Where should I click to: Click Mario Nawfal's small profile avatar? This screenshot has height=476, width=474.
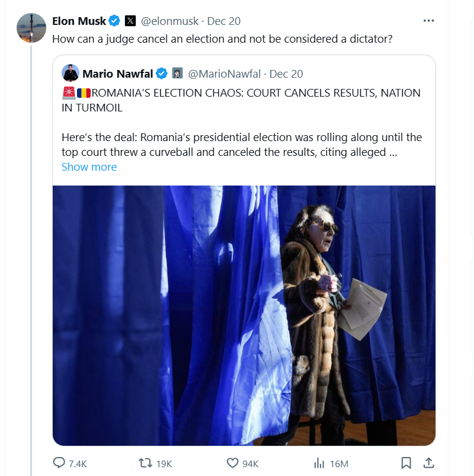click(x=71, y=74)
